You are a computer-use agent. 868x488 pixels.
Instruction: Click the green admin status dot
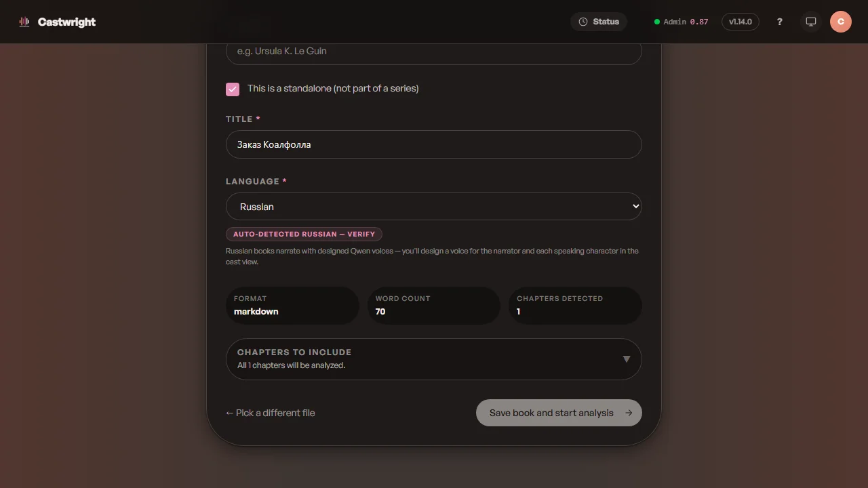pyautogui.click(x=656, y=22)
